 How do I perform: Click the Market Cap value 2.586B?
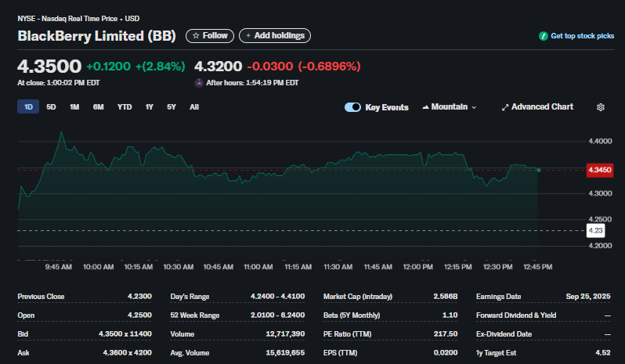(x=445, y=297)
